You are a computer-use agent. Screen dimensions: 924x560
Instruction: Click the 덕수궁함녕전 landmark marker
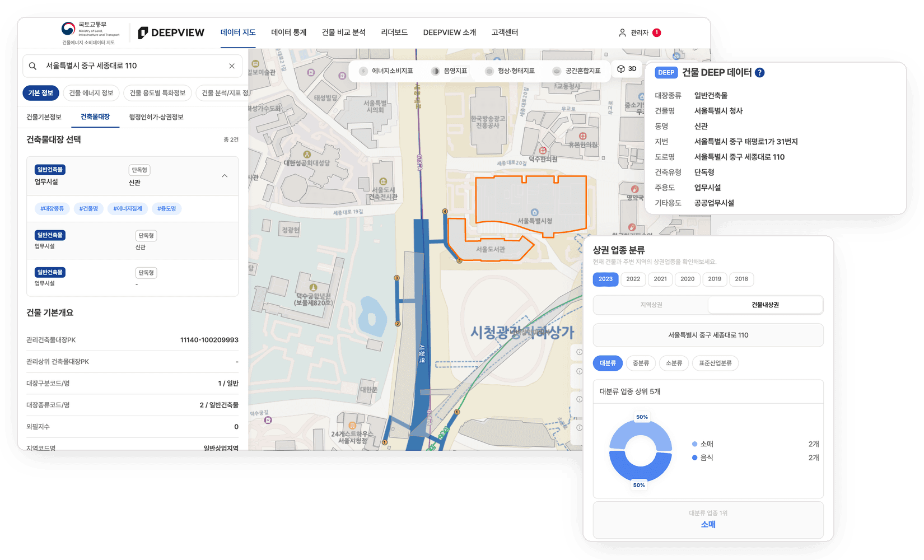pyautogui.click(x=314, y=287)
